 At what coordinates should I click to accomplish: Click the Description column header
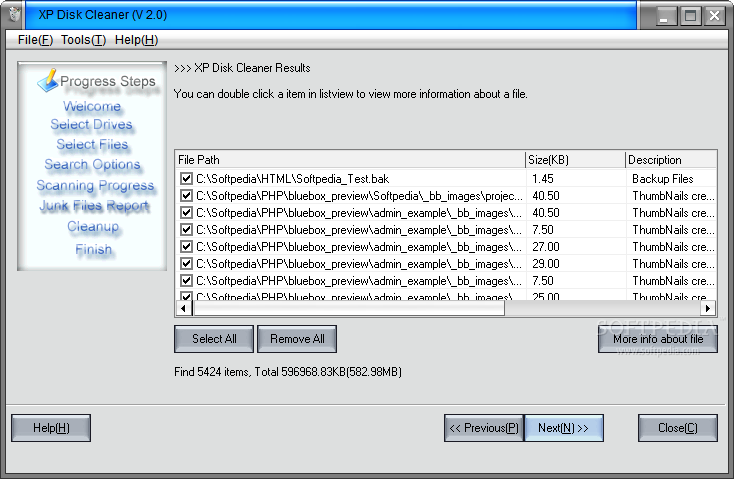tap(671, 160)
